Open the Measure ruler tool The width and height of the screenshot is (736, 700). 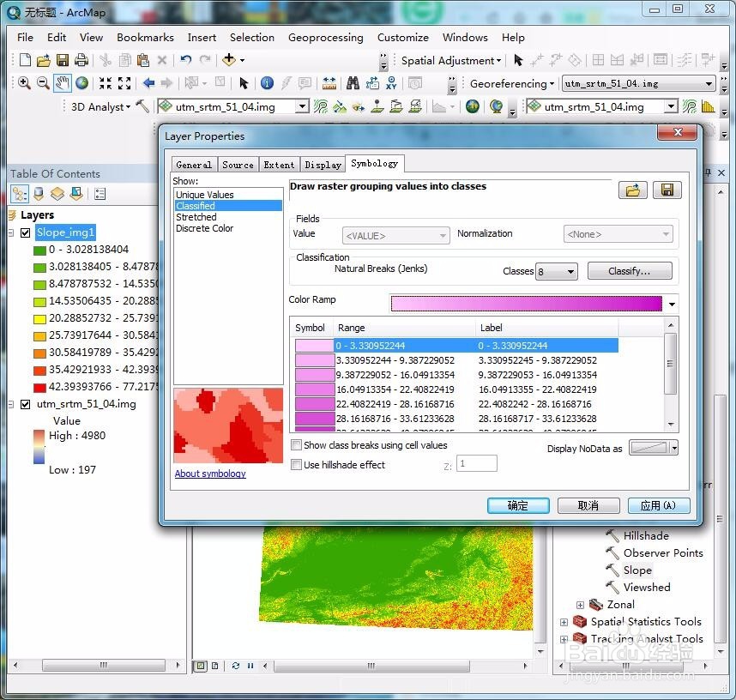(x=329, y=83)
